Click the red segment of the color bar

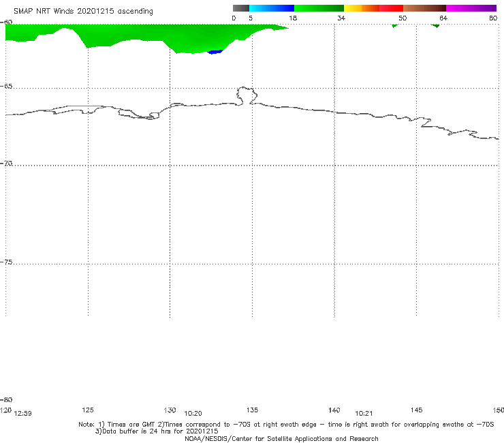coord(391,8)
